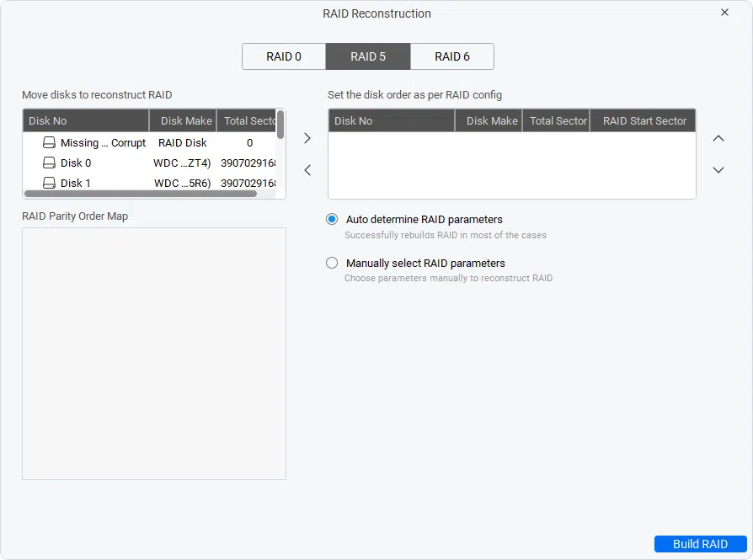
Task: Select Manually select RAID parameters
Action: pyautogui.click(x=332, y=263)
